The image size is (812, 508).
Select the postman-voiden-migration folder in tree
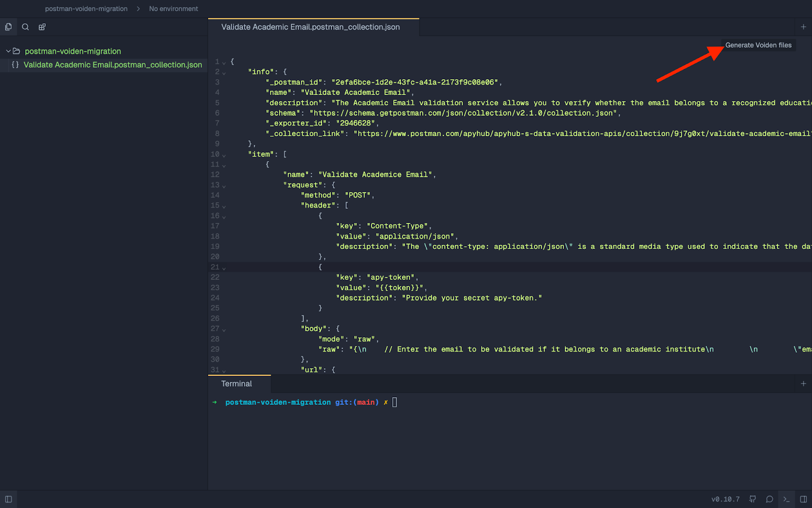pos(73,51)
